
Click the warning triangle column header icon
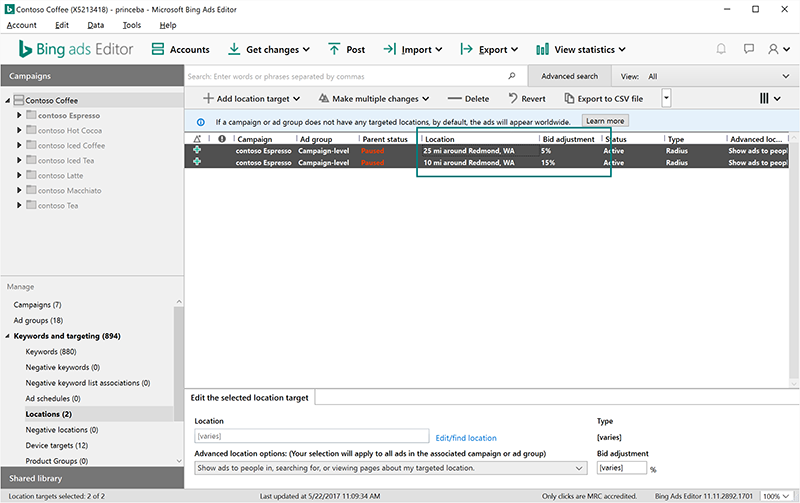[x=197, y=139]
